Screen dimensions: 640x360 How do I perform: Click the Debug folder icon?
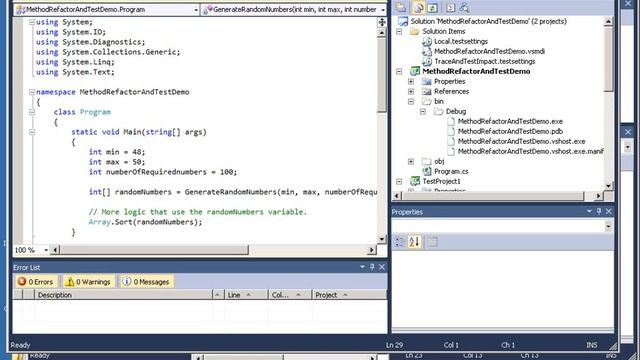click(438, 111)
